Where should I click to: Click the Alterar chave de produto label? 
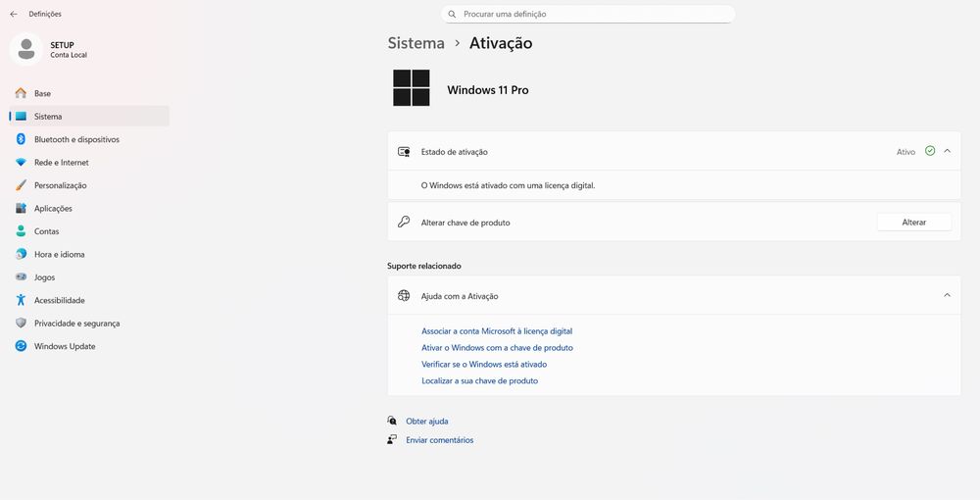465,223
